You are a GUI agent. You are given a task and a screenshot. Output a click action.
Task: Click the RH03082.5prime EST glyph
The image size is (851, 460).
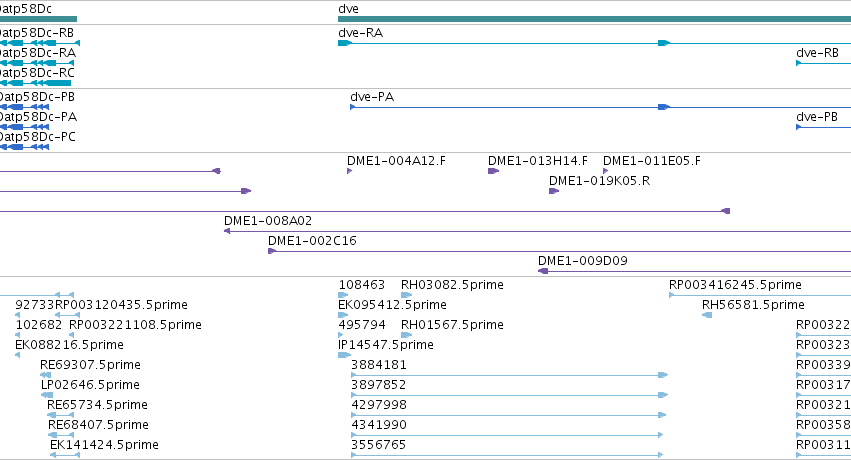[406, 295]
